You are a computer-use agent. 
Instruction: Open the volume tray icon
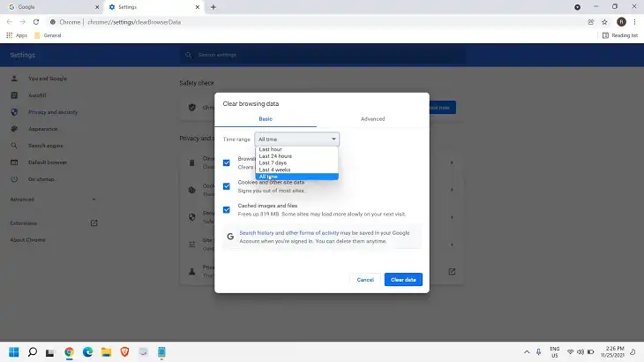click(580, 352)
